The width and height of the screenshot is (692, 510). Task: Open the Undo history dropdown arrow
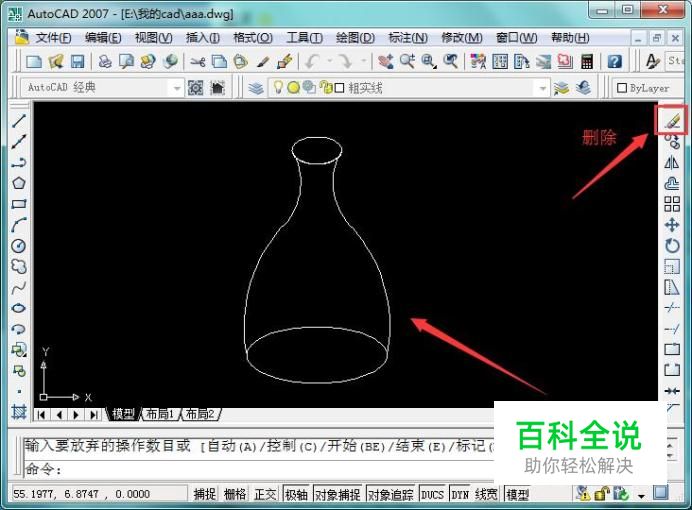coord(330,61)
